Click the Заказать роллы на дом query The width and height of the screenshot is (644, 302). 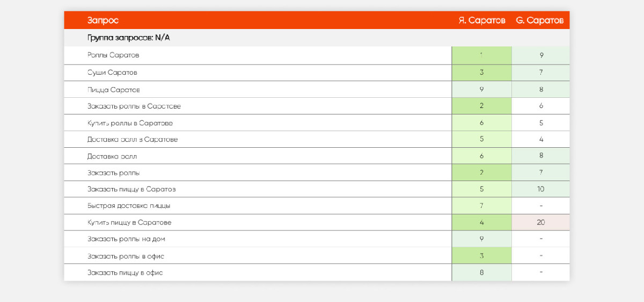point(129,239)
